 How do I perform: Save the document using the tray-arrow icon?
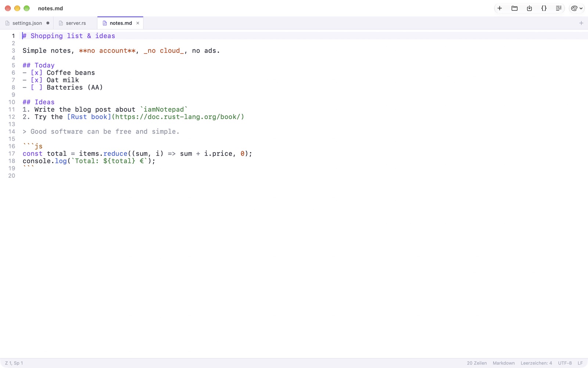[x=529, y=8]
